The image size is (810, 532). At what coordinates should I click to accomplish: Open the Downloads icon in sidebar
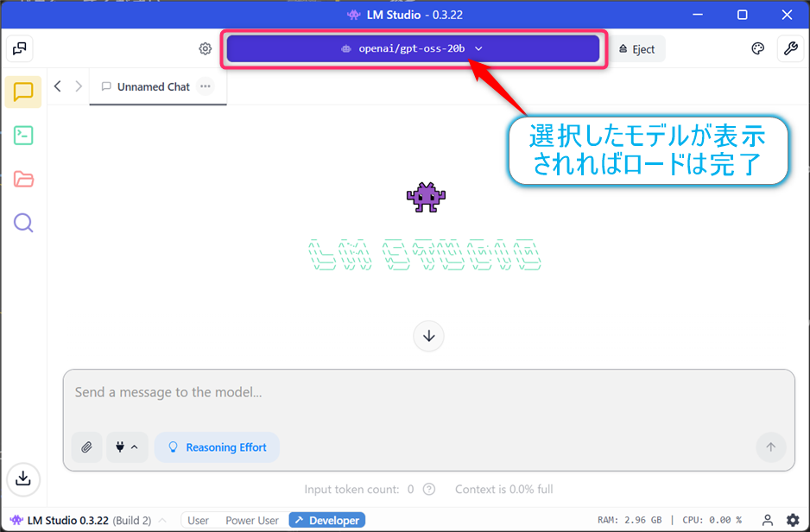click(x=23, y=478)
